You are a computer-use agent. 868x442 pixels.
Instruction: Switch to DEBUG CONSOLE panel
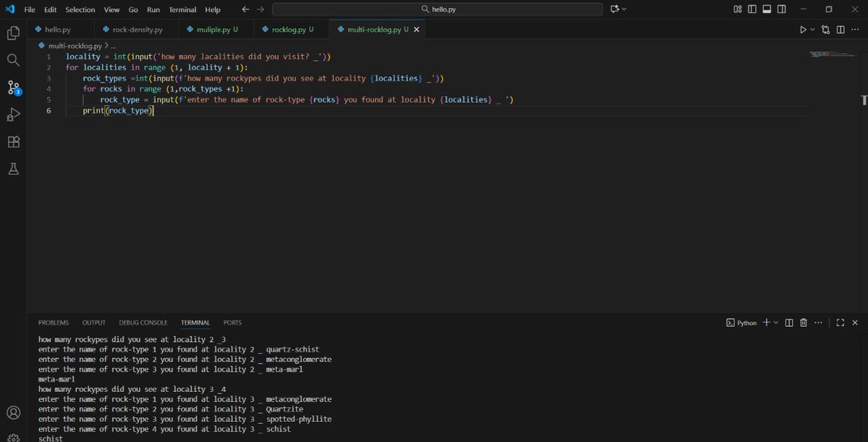pyautogui.click(x=143, y=322)
